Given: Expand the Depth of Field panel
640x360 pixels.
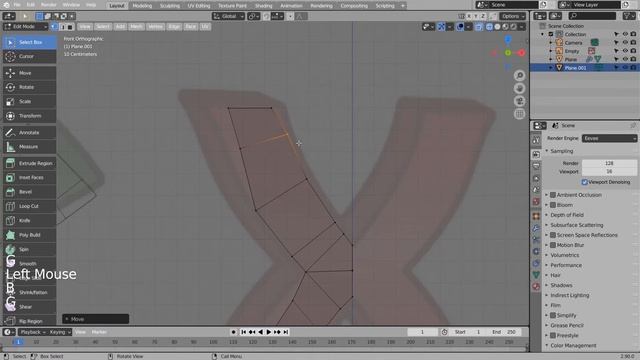Looking at the screenshot, I should coord(567,215).
